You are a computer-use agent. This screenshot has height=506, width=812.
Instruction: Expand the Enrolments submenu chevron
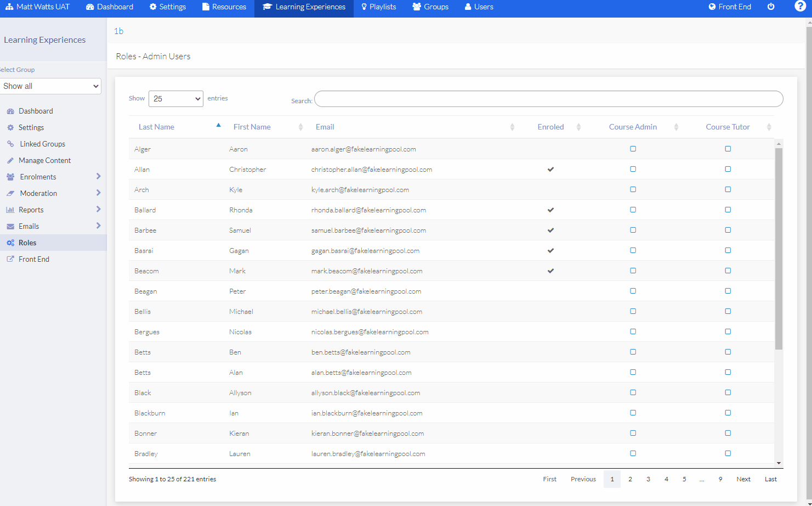click(x=98, y=176)
